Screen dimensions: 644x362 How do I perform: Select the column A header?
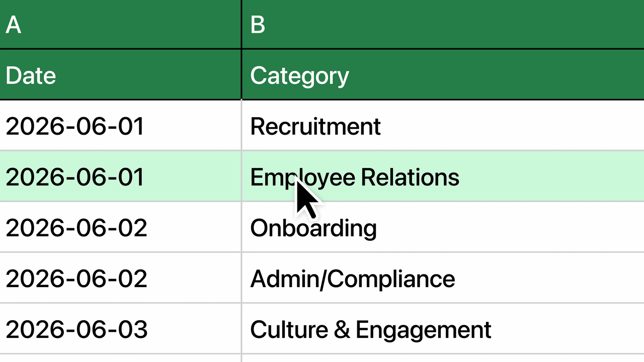click(x=120, y=24)
